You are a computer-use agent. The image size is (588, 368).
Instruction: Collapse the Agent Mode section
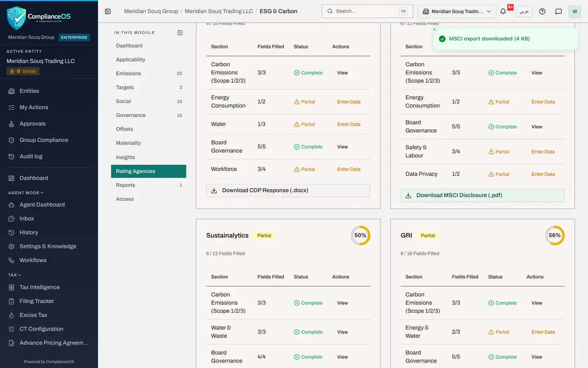pos(26,193)
